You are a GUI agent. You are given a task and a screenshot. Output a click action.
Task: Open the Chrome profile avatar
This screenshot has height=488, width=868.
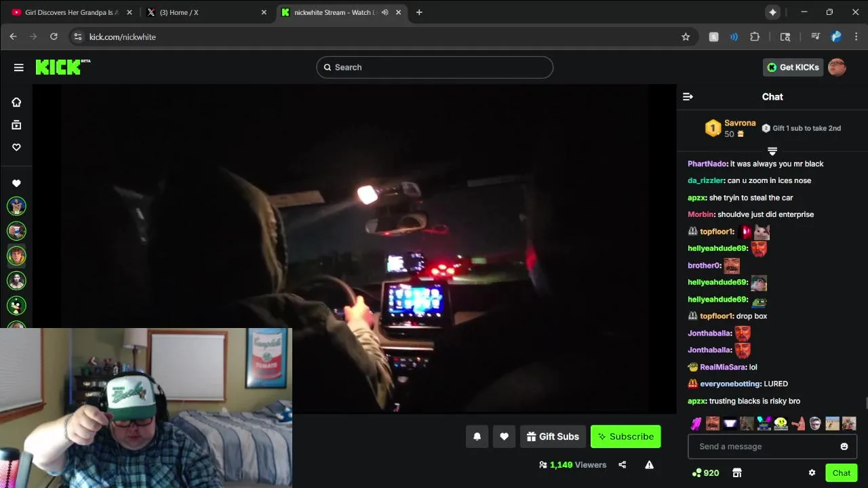[836, 37]
